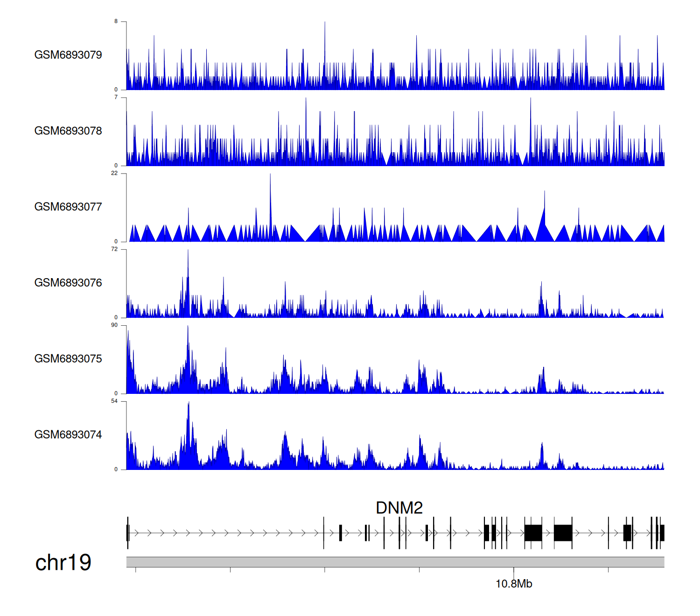Image resolution: width=700 pixels, height=616 pixels.
Task: Click the GSM6893075 track name
Action: point(68,359)
